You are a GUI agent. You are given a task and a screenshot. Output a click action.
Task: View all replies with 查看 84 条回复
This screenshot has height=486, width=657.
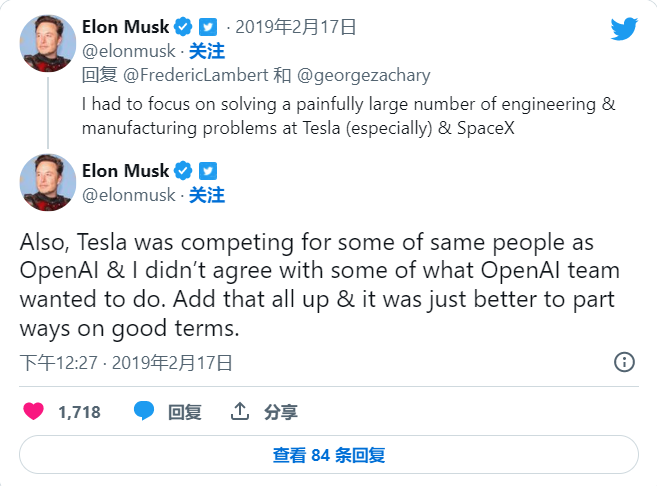coord(329,455)
